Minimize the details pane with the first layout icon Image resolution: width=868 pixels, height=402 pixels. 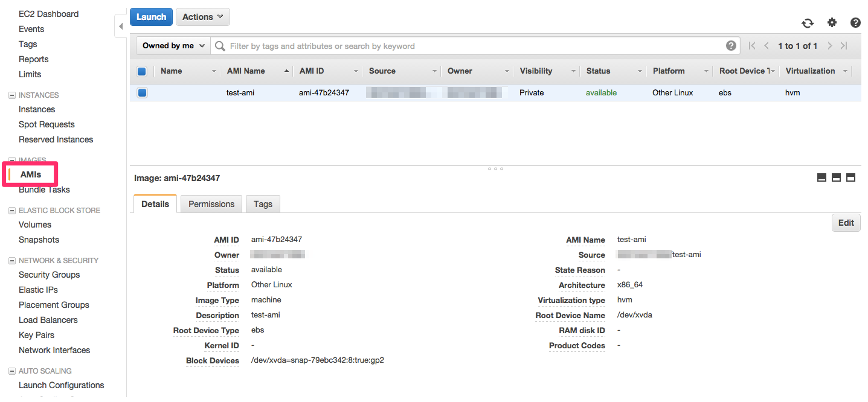pyautogui.click(x=821, y=177)
